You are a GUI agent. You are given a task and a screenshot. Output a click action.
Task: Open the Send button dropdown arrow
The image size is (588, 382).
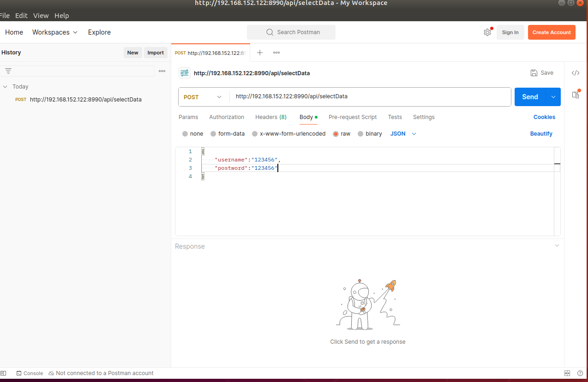coord(553,97)
